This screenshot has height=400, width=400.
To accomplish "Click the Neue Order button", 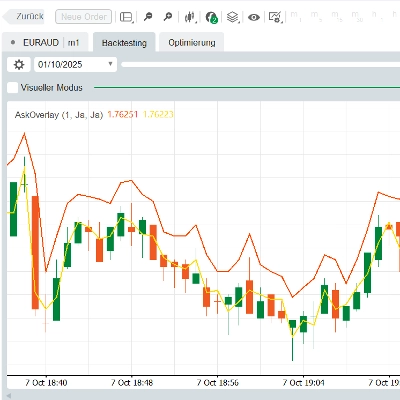I will click(84, 17).
